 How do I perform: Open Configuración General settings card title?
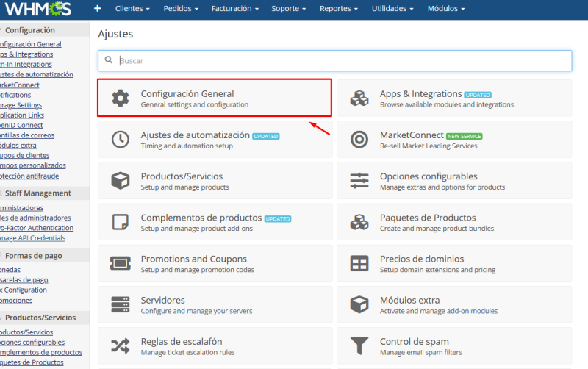coord(187,94)
